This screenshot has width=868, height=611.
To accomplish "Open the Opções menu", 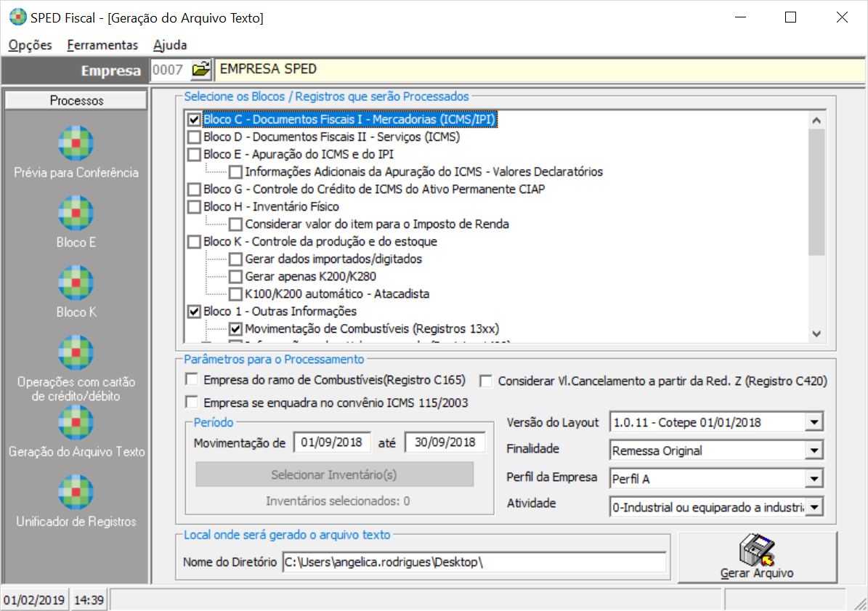I will 31,45.
